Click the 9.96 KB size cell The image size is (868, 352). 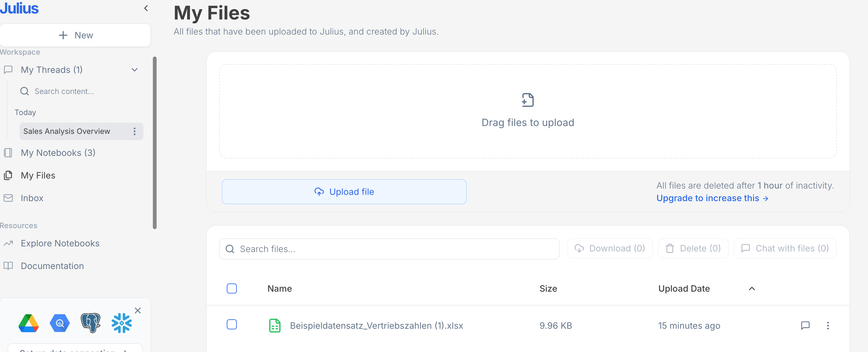556,326
